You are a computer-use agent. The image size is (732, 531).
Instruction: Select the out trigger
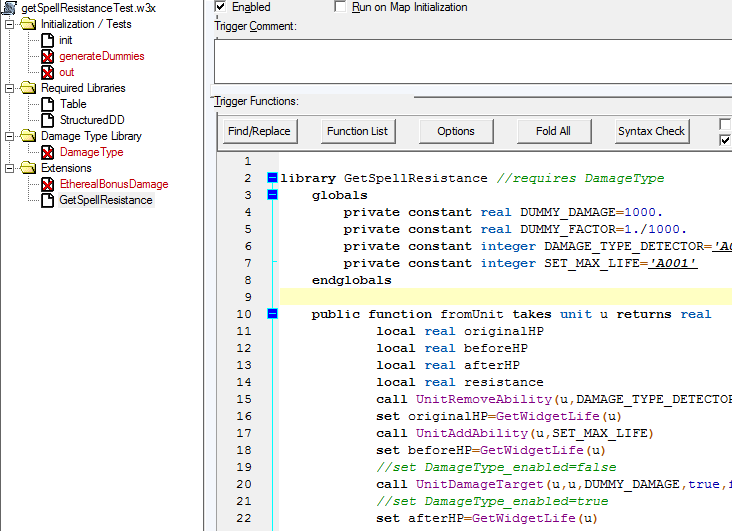coord(67,72)
